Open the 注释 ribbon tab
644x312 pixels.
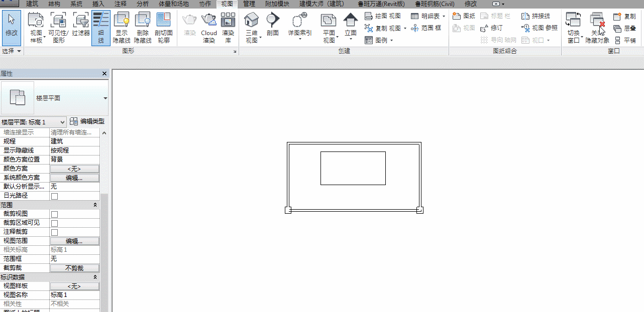coord(121,4)
